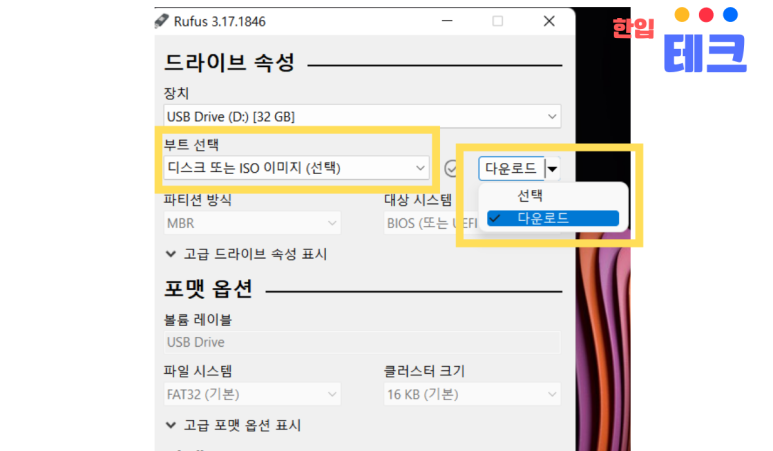Click the 드라이브 속성 heading

tap(229, 63)
